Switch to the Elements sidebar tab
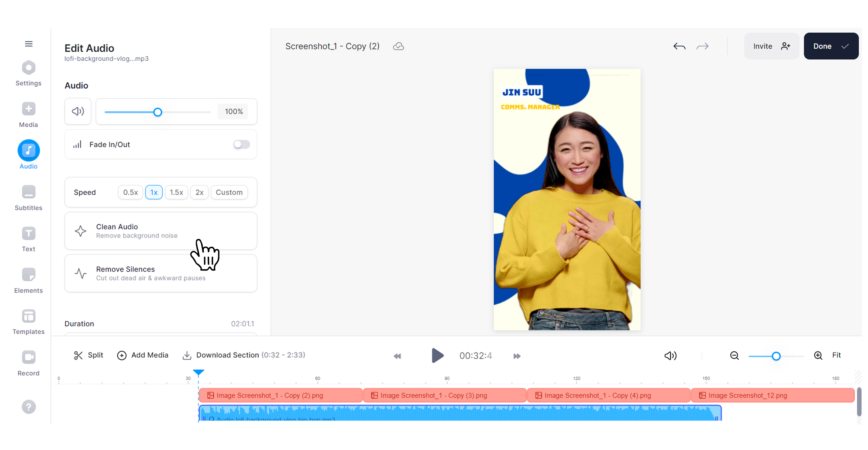868x450 pixels. pos(29,281)
